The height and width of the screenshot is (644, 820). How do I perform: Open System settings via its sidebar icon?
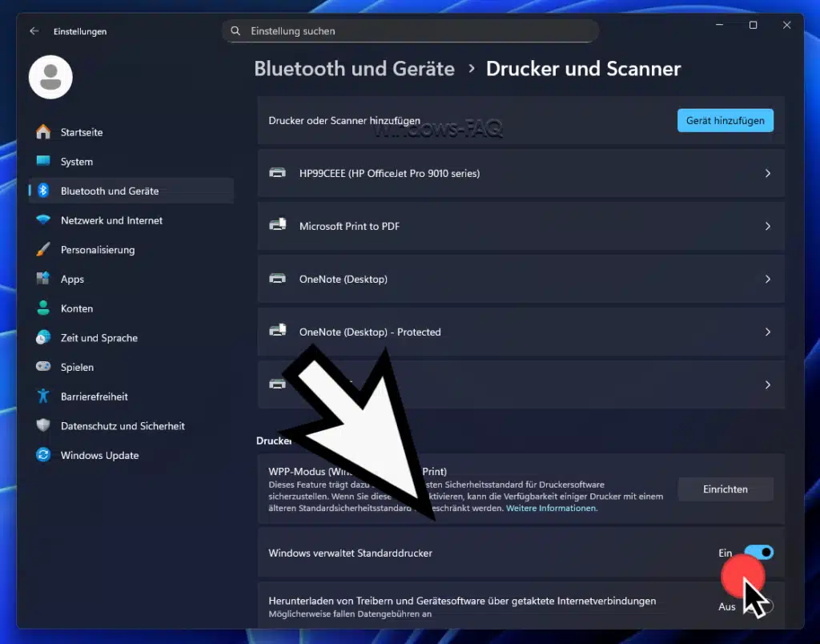coord(41,162)
